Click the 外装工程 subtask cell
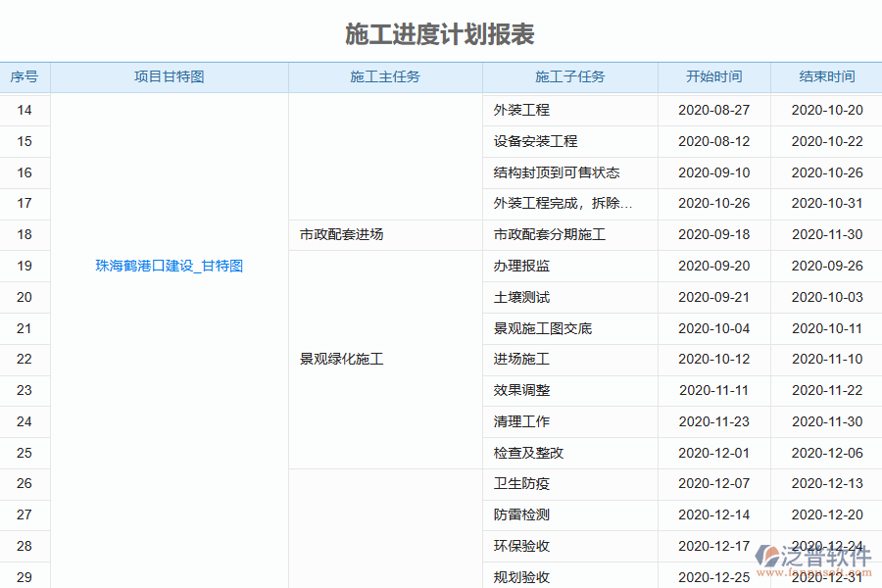Screen dimensions: 882x588 pos(520,110)
